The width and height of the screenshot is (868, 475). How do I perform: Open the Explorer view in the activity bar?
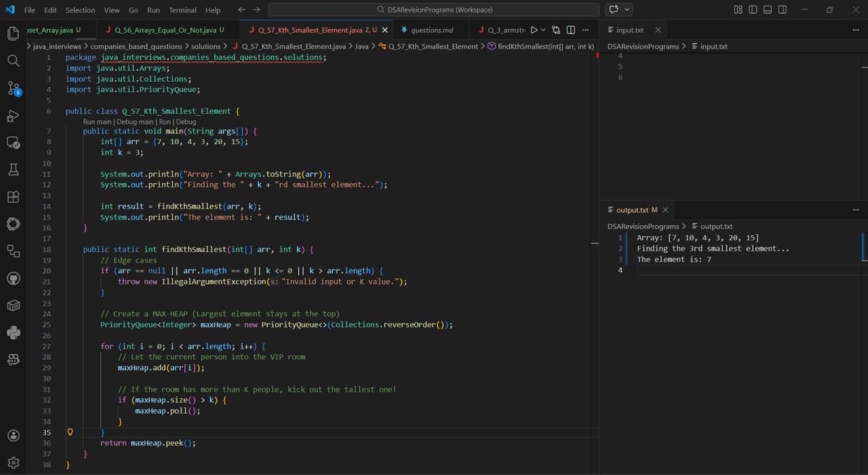point(13,33)
